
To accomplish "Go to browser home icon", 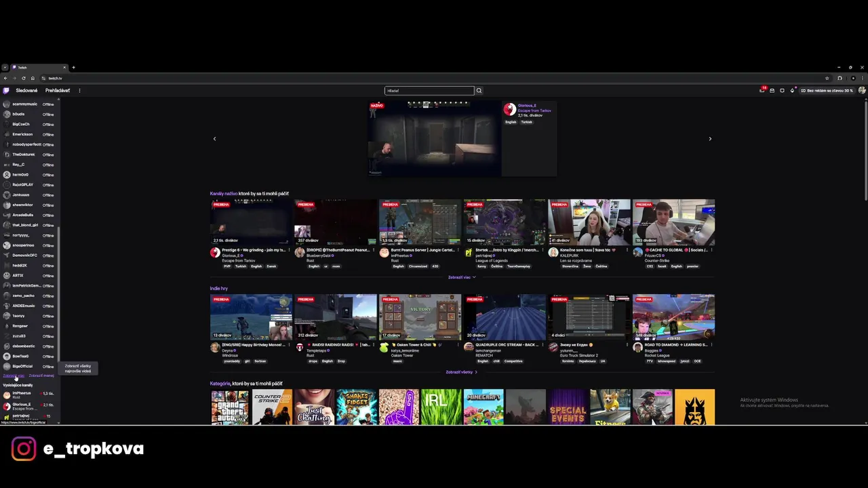I will click(32, 78).
